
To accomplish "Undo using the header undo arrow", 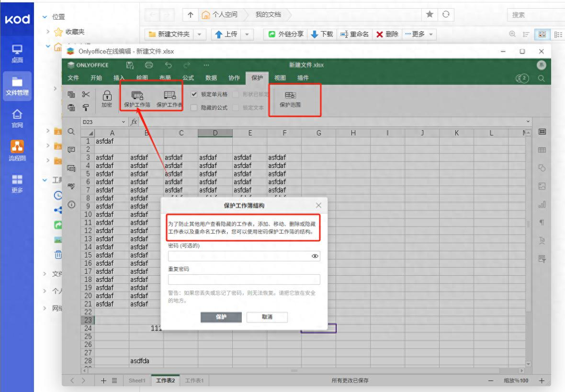I will (x=168, y=65).
